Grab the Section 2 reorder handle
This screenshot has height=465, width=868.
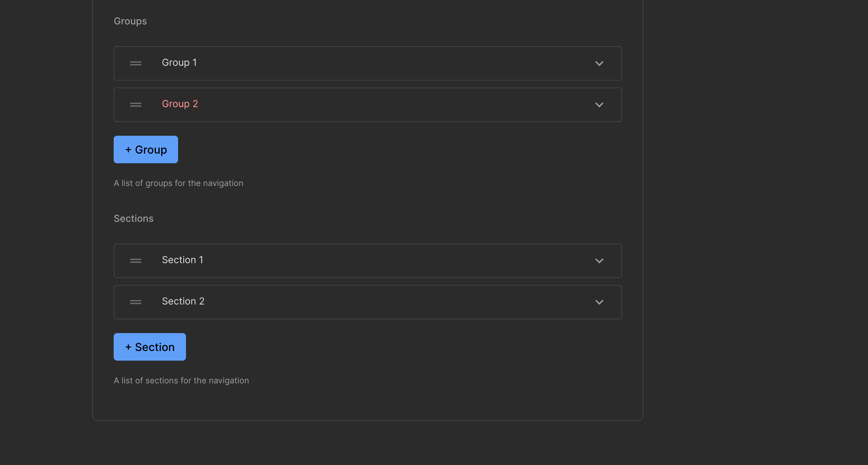(x=136, y=302)
